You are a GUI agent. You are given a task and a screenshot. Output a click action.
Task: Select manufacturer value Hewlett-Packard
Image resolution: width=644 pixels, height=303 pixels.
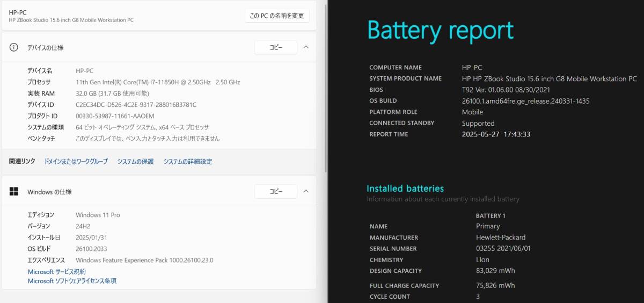(x=501, y=237)
